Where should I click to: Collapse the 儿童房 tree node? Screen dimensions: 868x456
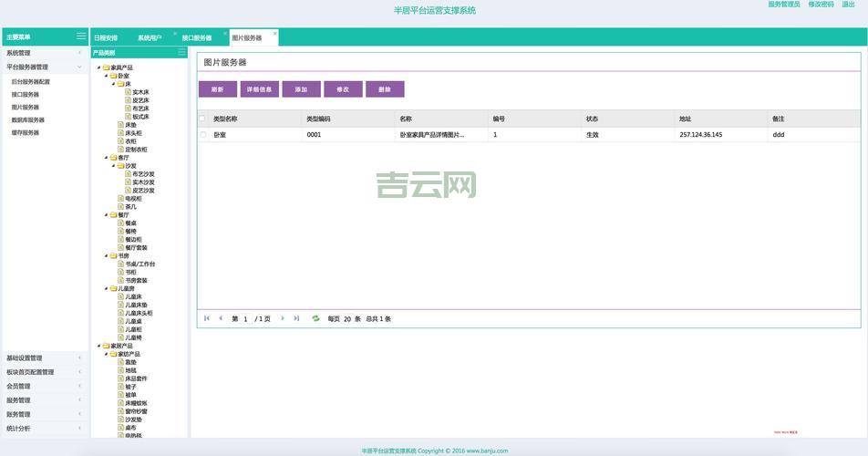point(107,288)
